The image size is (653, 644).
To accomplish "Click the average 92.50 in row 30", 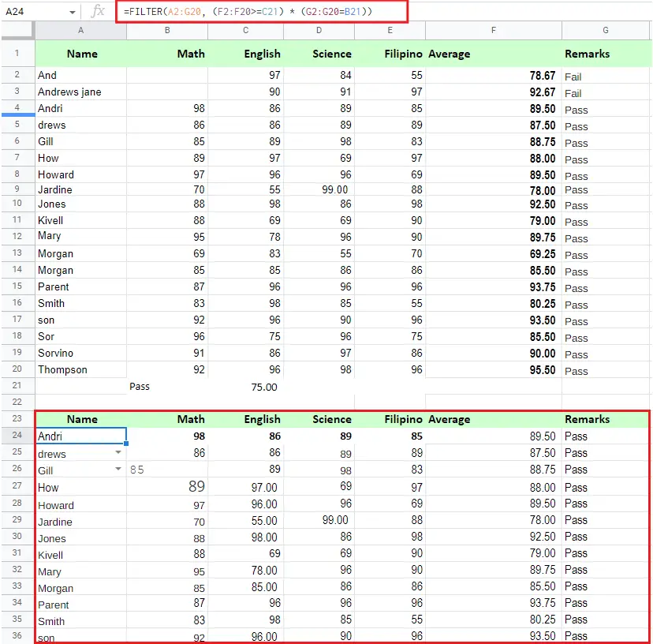I will [x=494, y=537].
